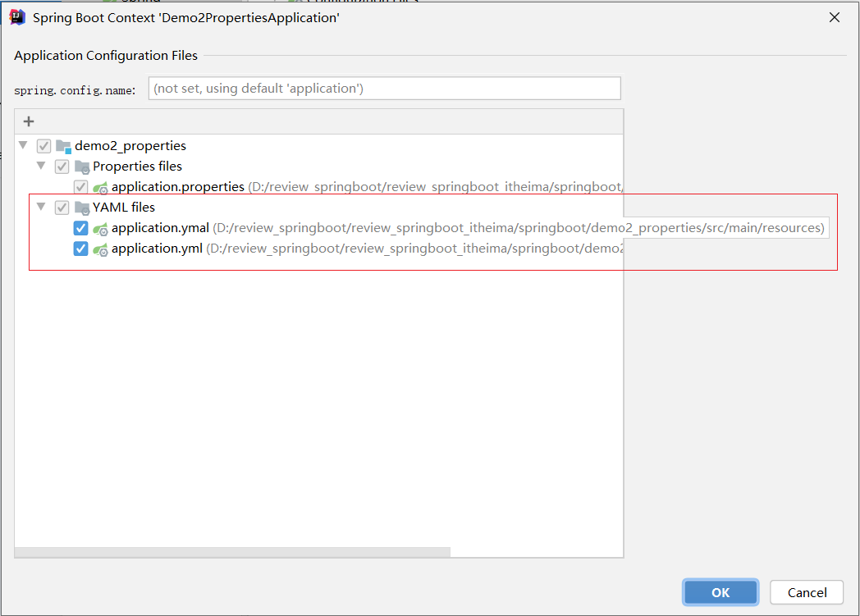This screenshot has height=616, width=860.
Task: Click the demo2_properties module folder icon
Action: click(64, 146)
